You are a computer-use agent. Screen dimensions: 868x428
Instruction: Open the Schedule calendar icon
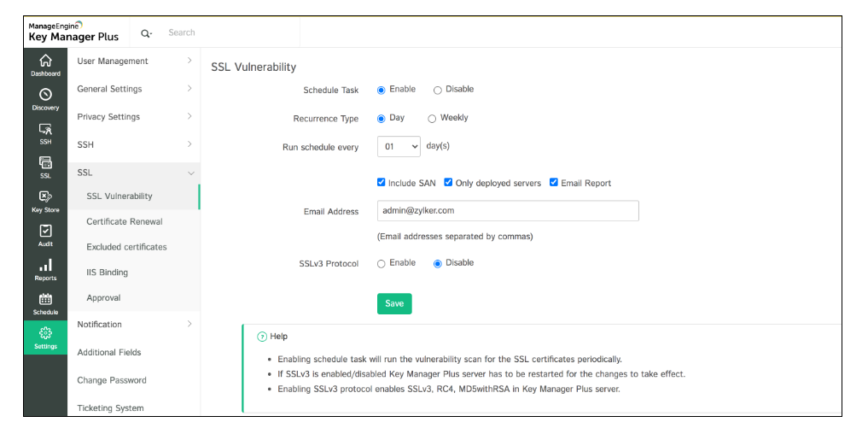tap(45, 300)
